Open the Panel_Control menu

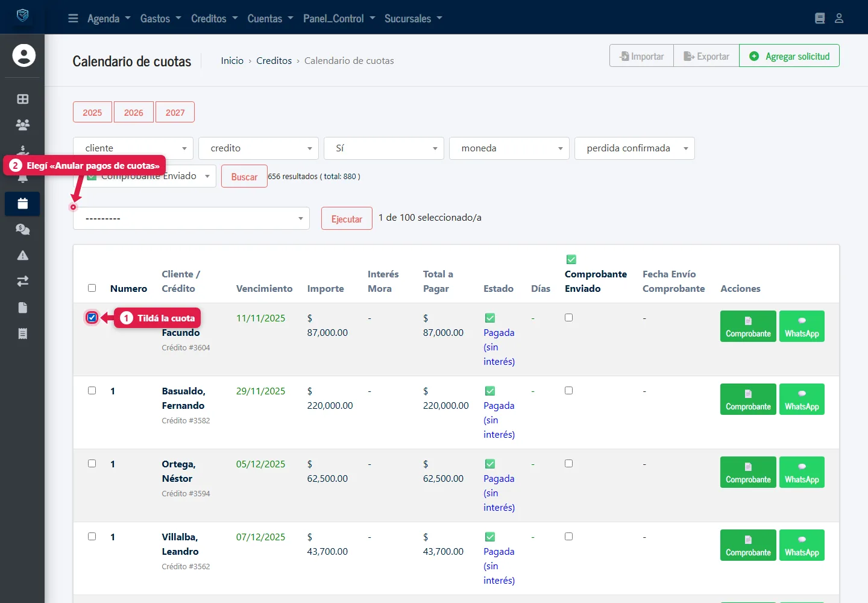pyautogui.click(x=339, y=19)
